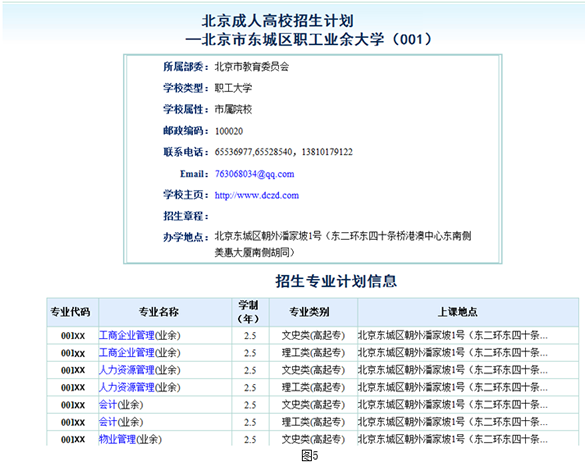585x467 pixels.
Task: Click the 专业代码 column header
Action: 71,312
